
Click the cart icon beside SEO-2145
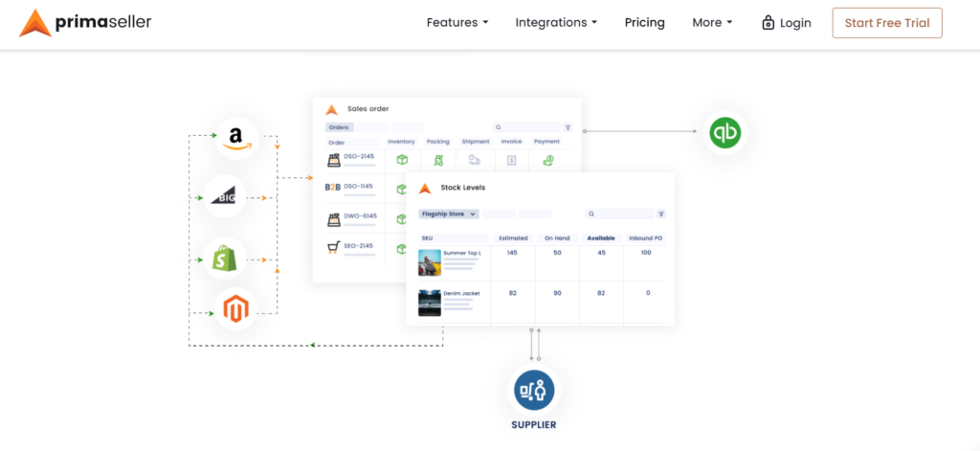pos(334,248)
